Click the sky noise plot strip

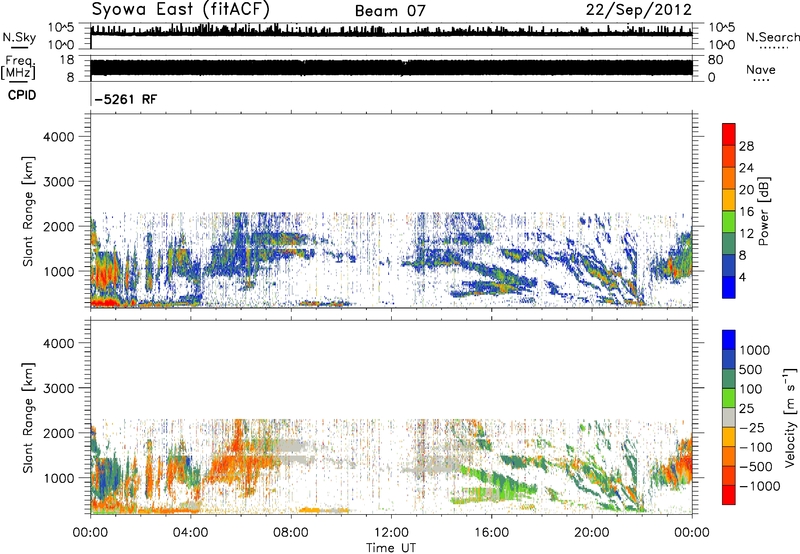click(x=391, y=36)
